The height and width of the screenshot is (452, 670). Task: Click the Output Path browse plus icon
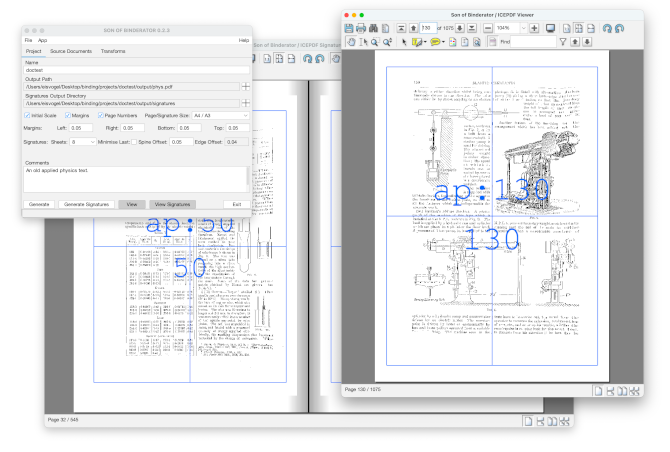point(246,87)
